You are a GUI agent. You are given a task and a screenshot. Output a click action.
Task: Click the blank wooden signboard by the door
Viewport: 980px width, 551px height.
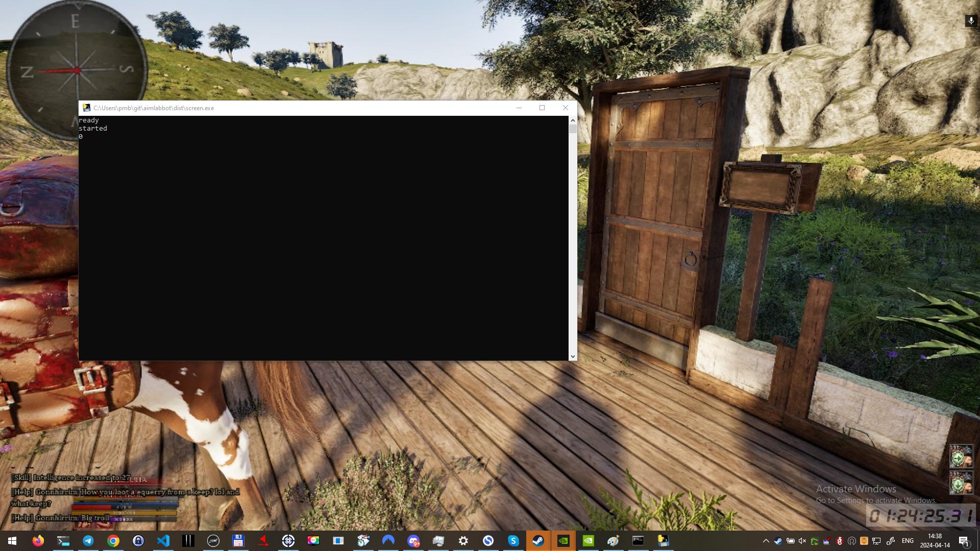pyautogui.click(x=761, y=187)
